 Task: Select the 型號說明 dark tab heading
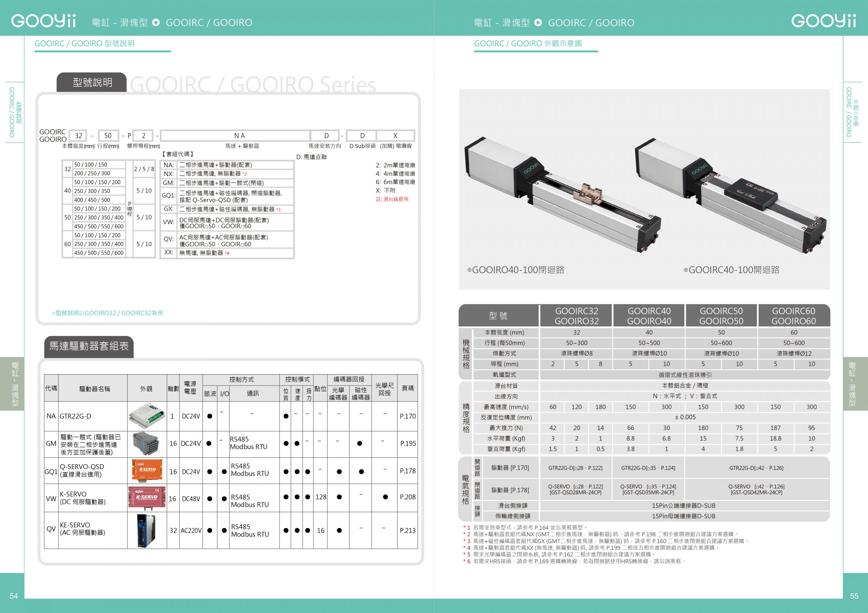[x=92, y=82]
